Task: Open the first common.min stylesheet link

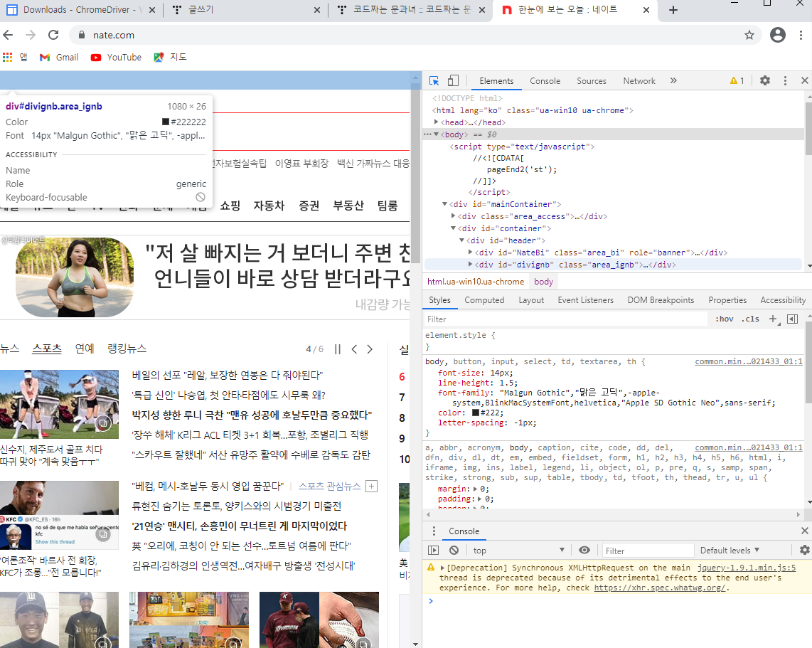Action: pyautogui.click(x=748, y=361)
